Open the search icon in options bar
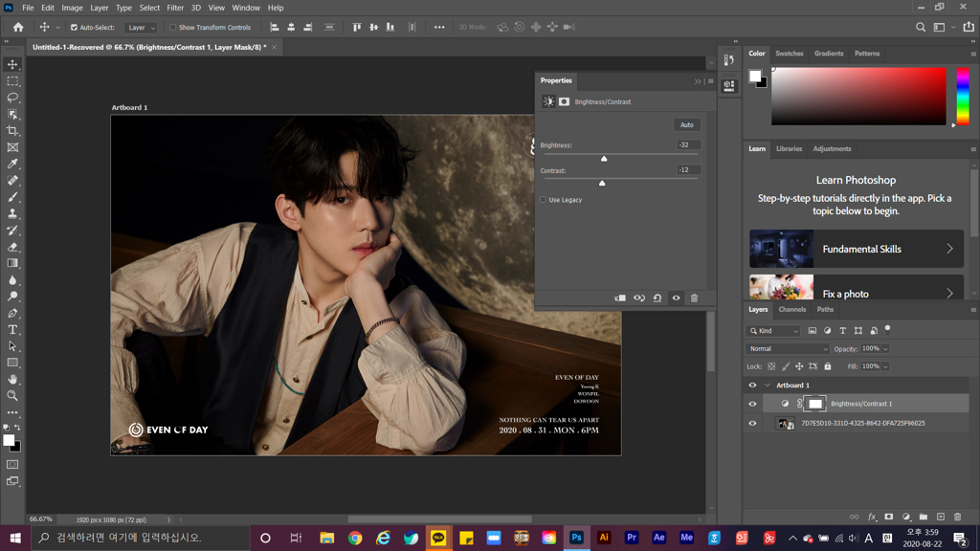Screen dimensions: 980x551 pyautogui.click(x=921, y=27)
